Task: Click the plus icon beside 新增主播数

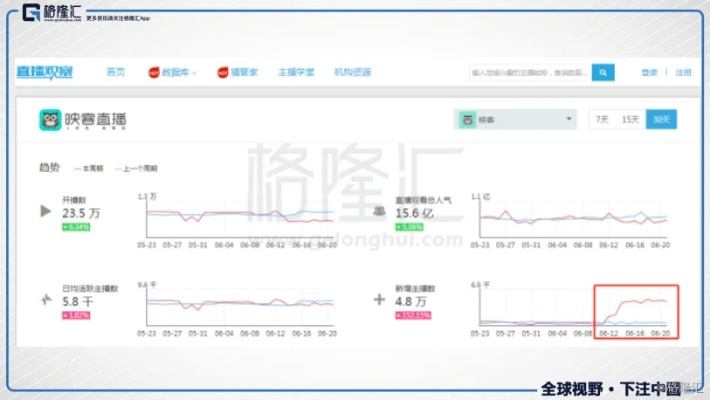Action: point(380,299)
